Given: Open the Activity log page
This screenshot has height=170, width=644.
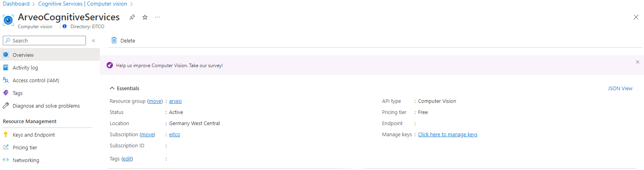Looking at the screenshot, I should point(25,68).
